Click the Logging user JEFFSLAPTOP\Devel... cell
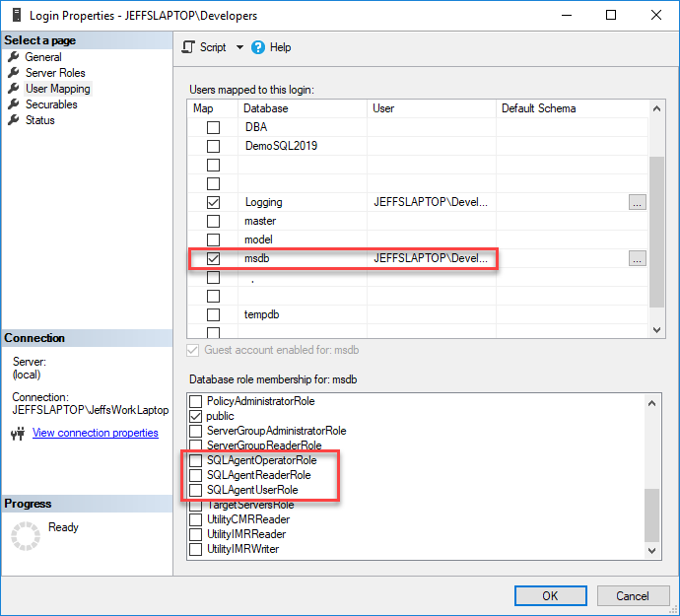Screen dimensions: 680x616 pos(432,202)
